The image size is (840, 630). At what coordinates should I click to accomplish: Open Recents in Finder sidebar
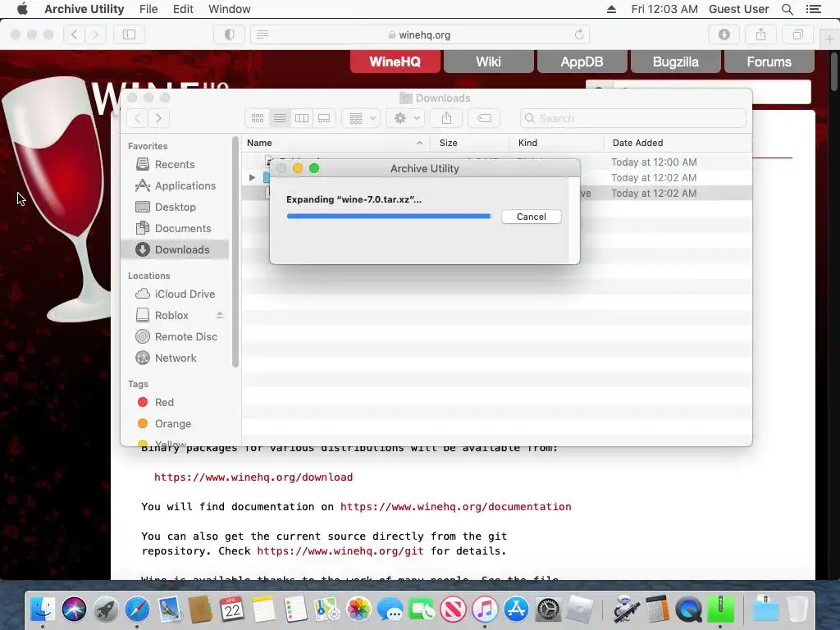coord(175,164)
